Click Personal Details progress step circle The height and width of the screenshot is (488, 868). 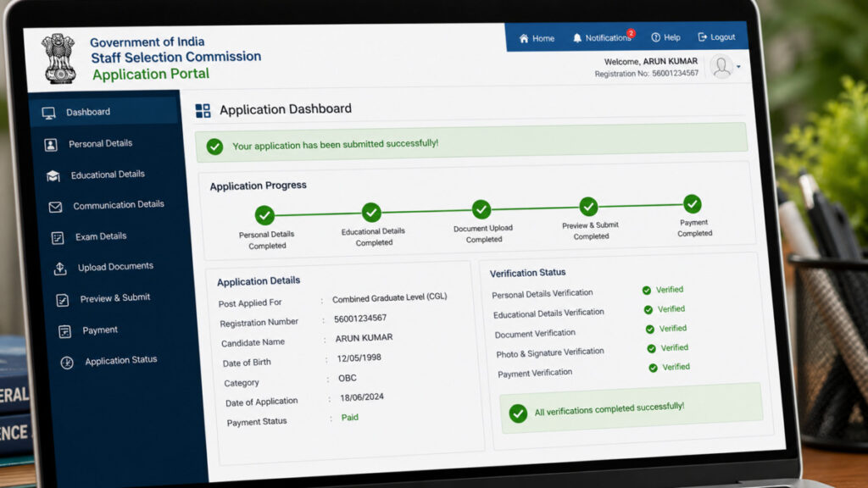tap(264, 215)
